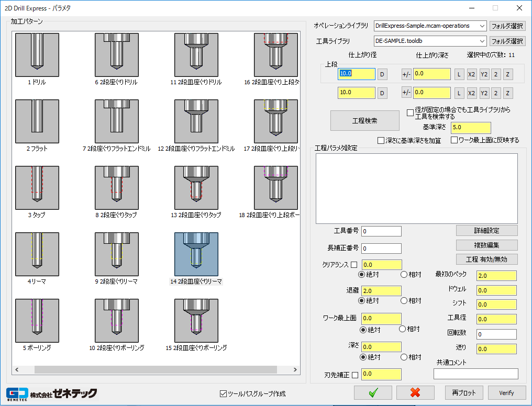Pick 12 2段皿座ぐりフラットエンドミル pattern
The height and width of the screenshot is (406, 532).
[196, 121]
